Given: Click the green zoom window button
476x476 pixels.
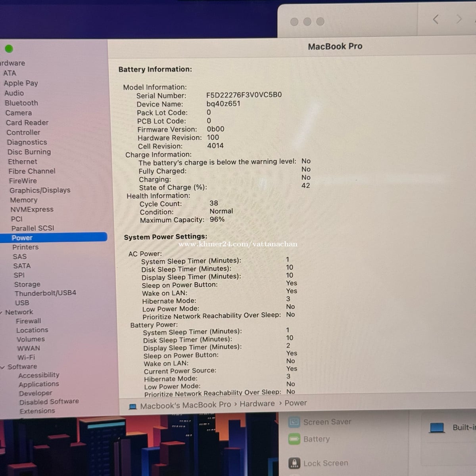Looking at the screenshot, I should pyautogui.click(x=9, y=49).
